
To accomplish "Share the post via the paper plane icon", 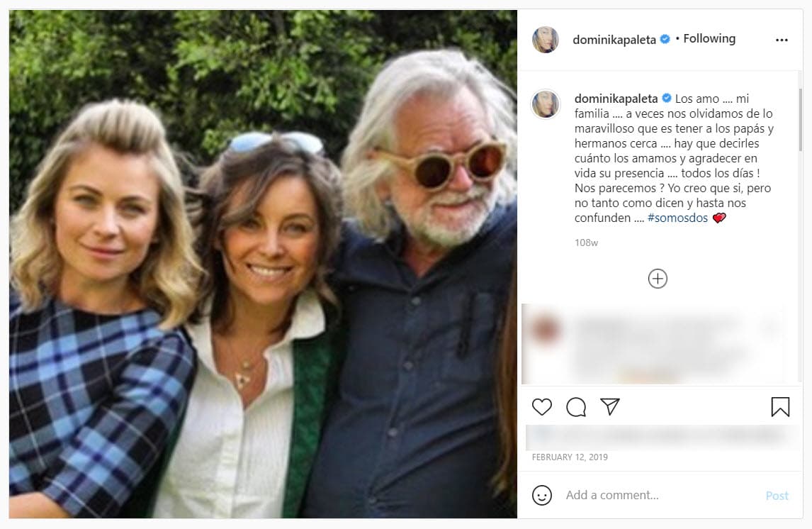I will pyautogui.click(x=609, y=406).
